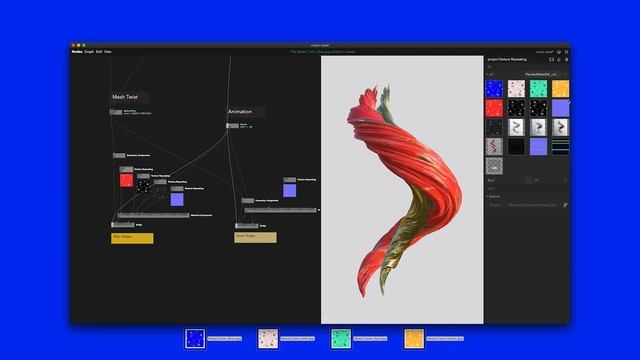Screen dimensions: 640x360
Task: Open the View menu
Action: (x=108, y=52)
